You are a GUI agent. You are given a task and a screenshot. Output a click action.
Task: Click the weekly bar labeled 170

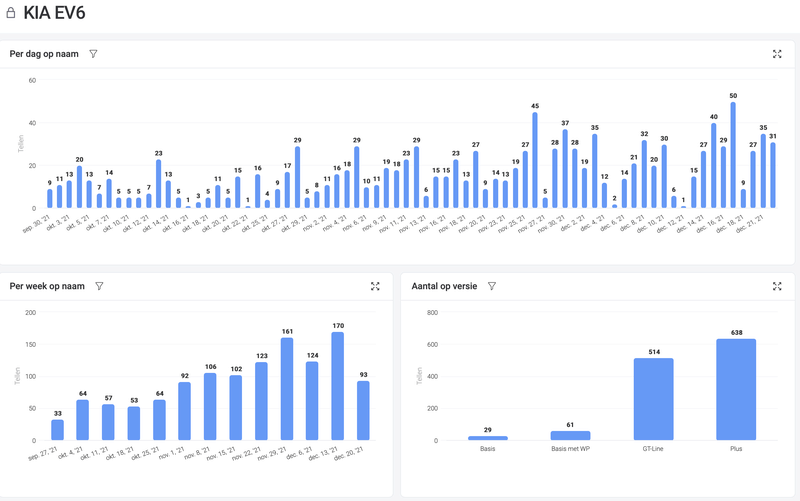pos(338,386)
